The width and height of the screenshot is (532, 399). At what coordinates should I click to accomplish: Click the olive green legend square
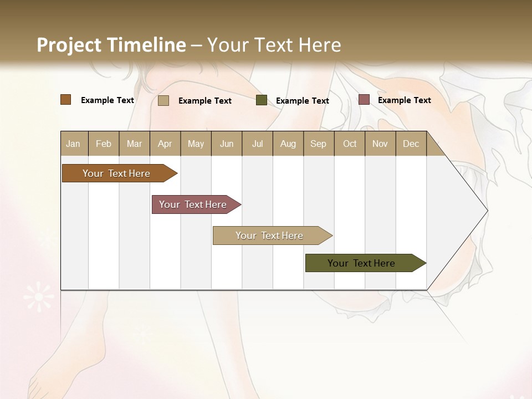pyautogui.click(x=262, y=100)
